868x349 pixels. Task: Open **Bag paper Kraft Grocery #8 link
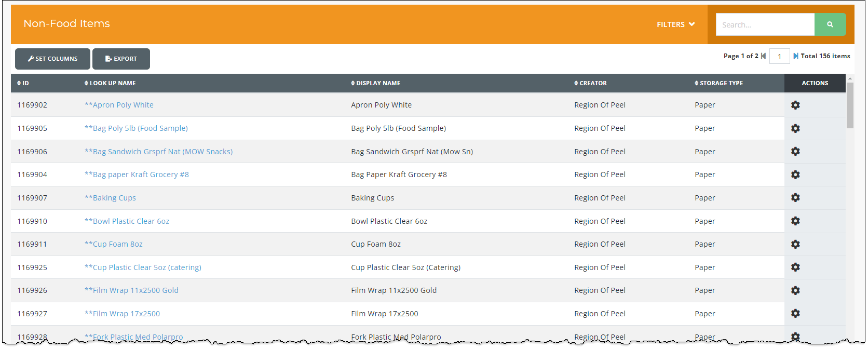[137, 174]
